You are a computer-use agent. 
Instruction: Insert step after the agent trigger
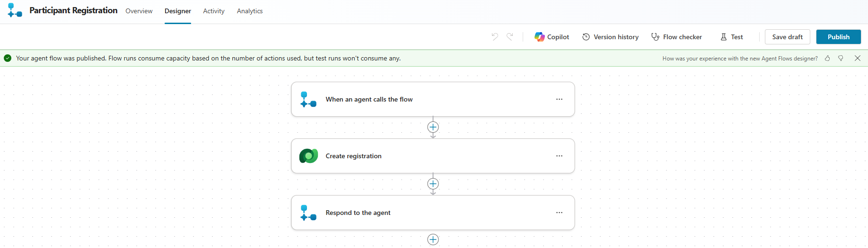(433, 127)
